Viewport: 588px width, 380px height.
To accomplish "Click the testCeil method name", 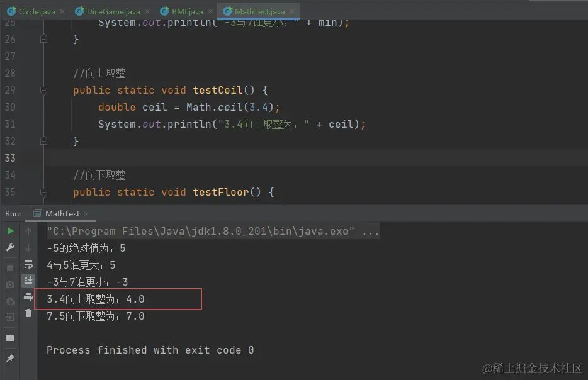I will pos(217,91).
